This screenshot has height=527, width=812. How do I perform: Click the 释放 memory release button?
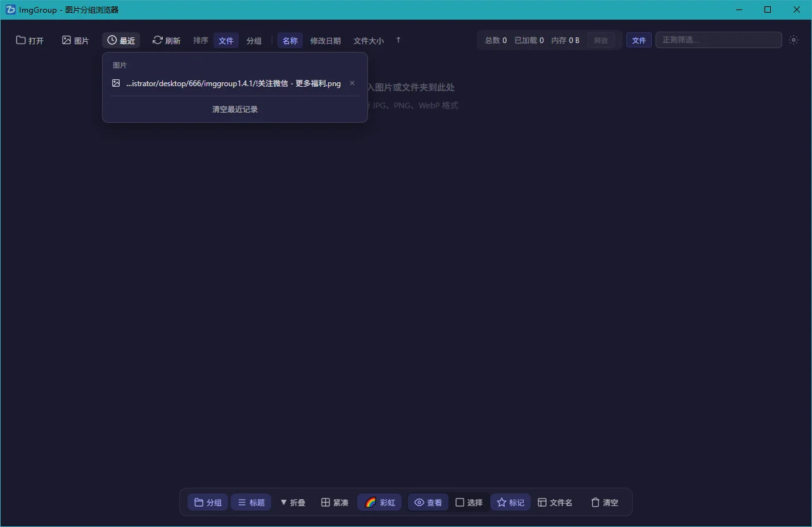coord(601,41)
